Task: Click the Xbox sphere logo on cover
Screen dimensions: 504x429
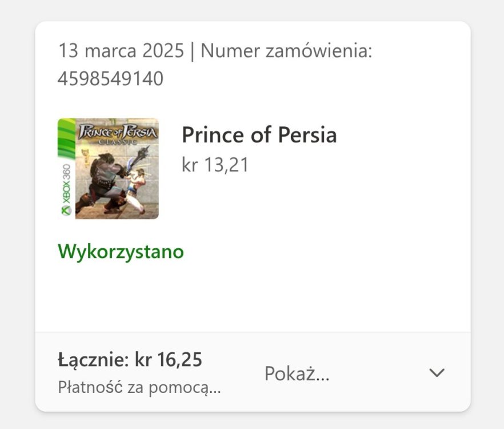Action: pyautogui.click(x=66, y=210)
